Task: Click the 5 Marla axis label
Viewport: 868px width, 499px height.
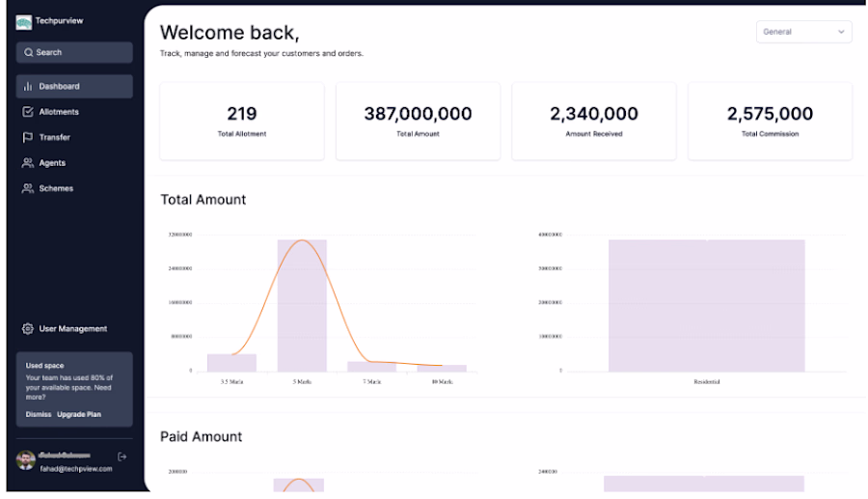Action: (302, 381)
